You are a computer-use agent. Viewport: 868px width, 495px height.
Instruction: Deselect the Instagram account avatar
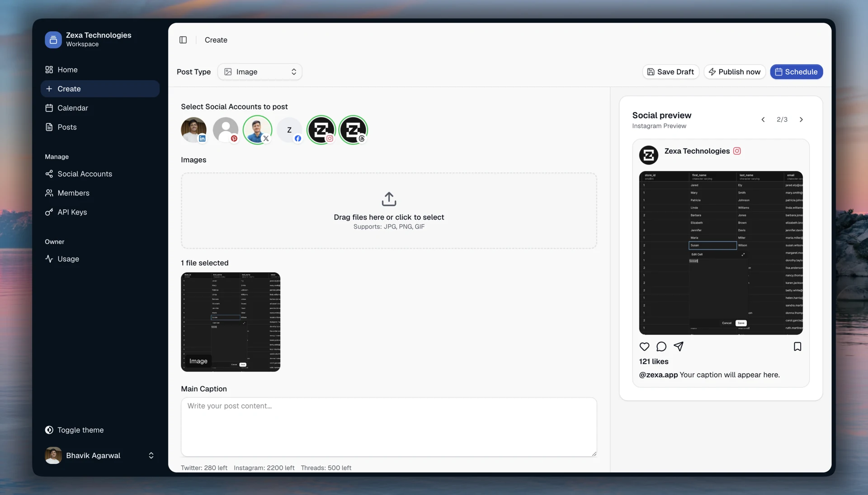pos(321,130)
